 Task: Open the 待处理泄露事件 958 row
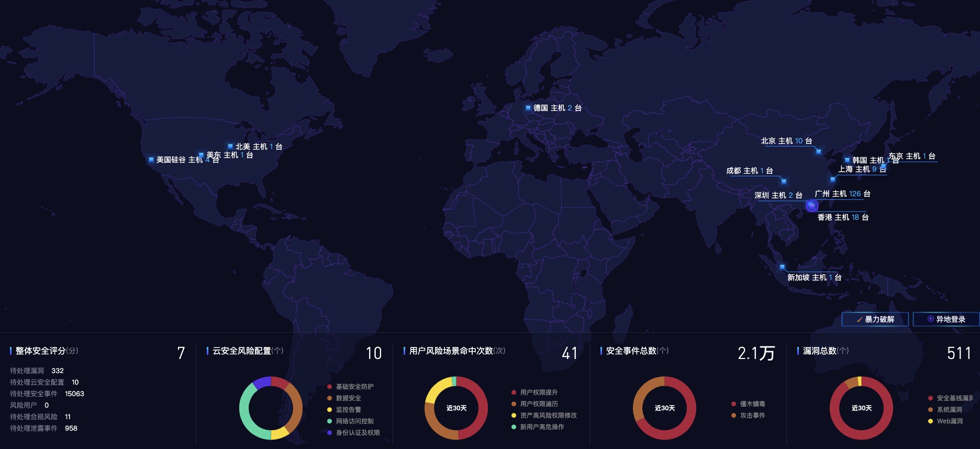click(x=43, y=428)
